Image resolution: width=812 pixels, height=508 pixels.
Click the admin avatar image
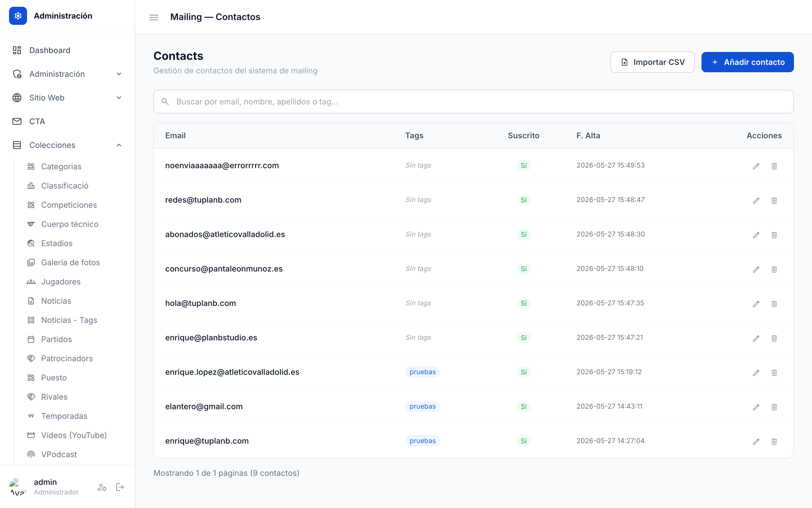tap(17, 487)
